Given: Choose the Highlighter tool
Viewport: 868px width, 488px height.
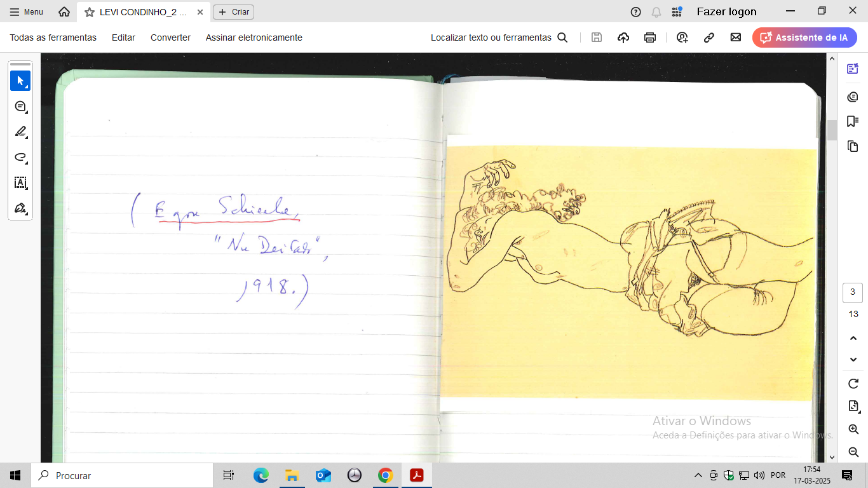Looking at the screenshot, I should pos(20,132).
